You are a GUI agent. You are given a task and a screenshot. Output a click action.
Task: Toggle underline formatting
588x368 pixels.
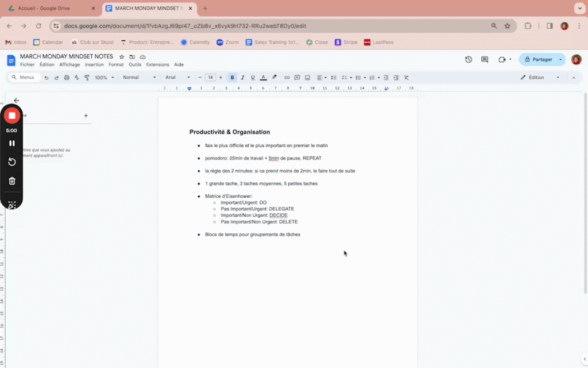tap(253, 77)
